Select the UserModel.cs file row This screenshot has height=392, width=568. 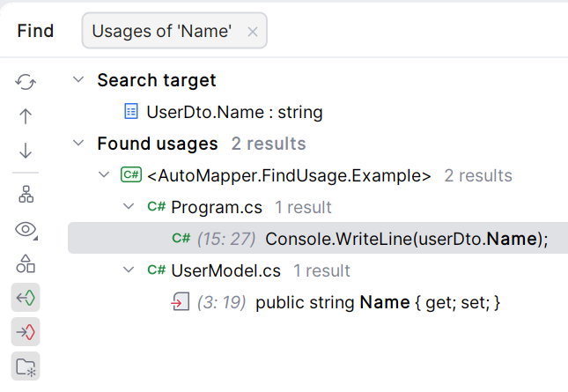click(225, 270)
